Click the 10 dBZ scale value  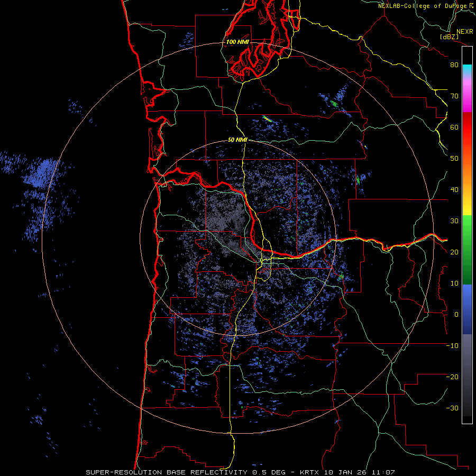click(454, 283)
